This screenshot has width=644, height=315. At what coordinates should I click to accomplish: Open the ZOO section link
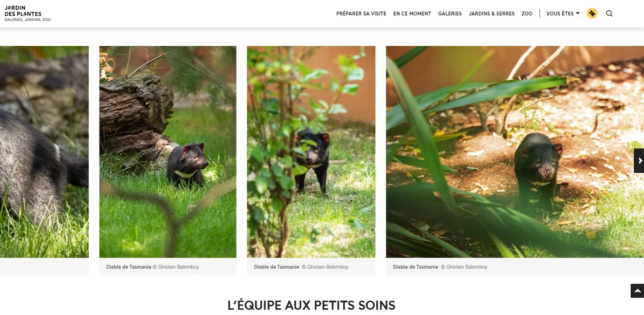(x=527, y=13)
